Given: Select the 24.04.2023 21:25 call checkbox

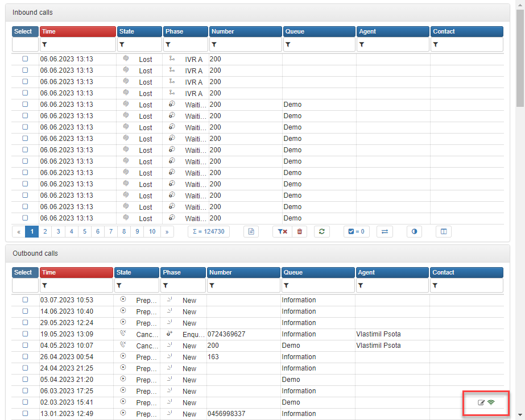Looking at the screenshot, I should pos(25,368).
